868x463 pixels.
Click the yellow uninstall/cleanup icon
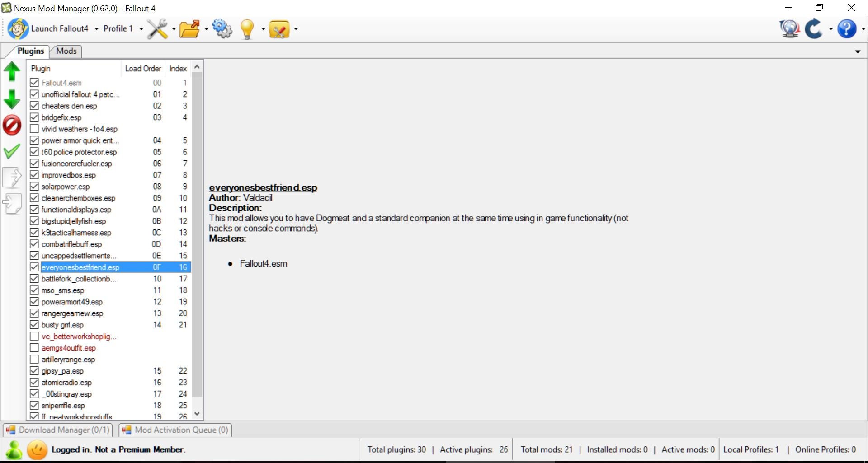pyautogui.click(x=279, y=29)
